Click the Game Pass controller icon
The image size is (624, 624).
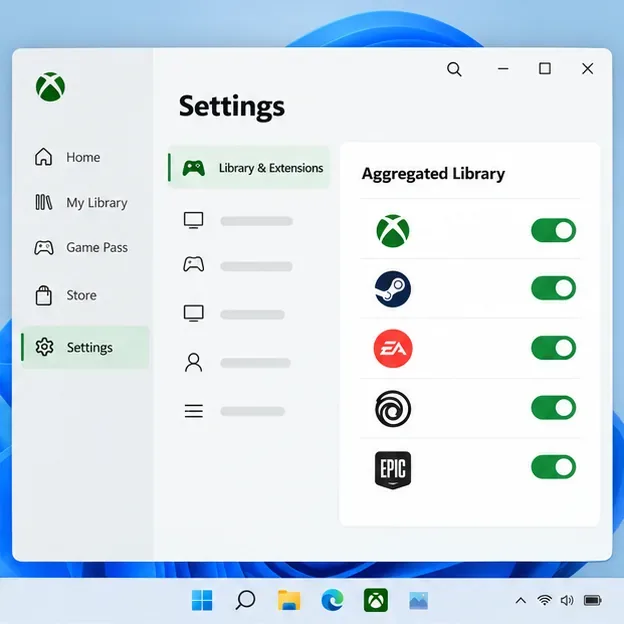[44, 248]
